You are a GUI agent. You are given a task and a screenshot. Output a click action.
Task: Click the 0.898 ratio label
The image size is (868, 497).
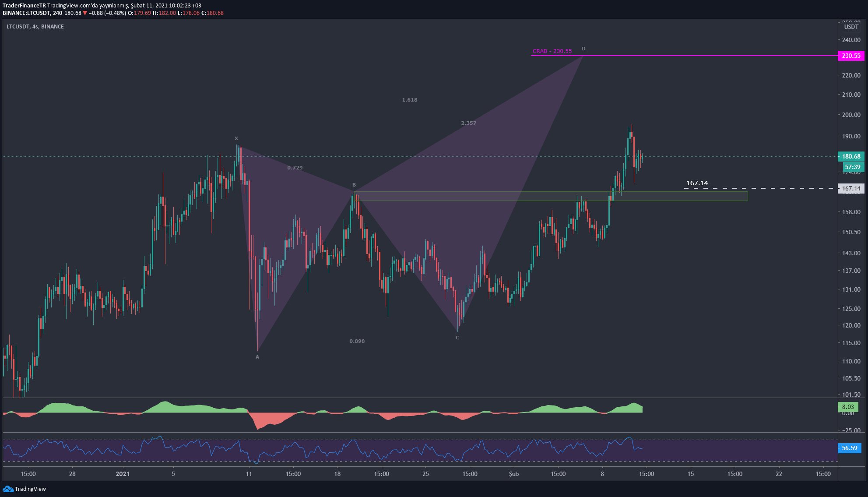tap(357, 341)
